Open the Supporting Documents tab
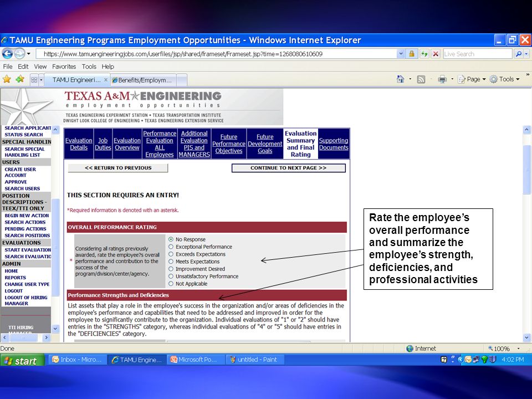This screenshot has width=532, height=399. [334, 144]
